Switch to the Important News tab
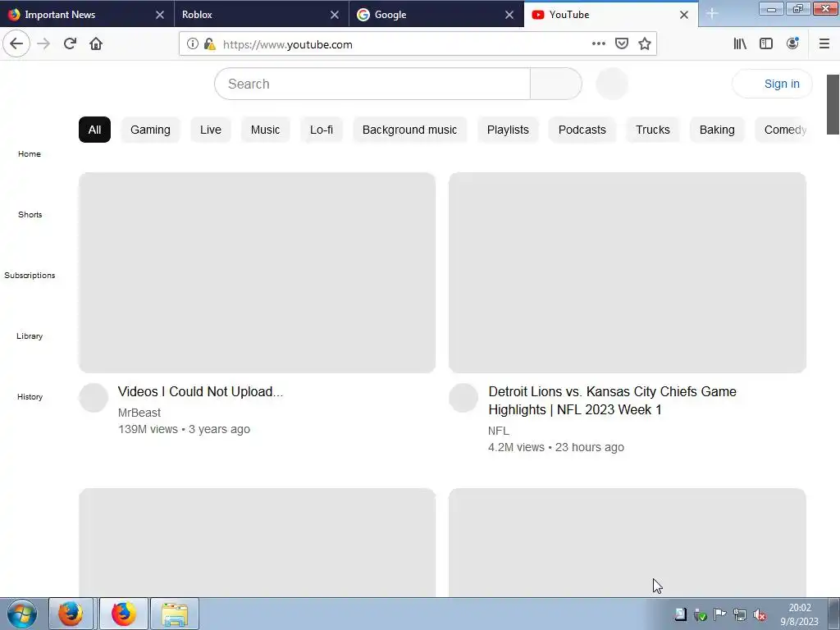 click(x=87, y=15)
